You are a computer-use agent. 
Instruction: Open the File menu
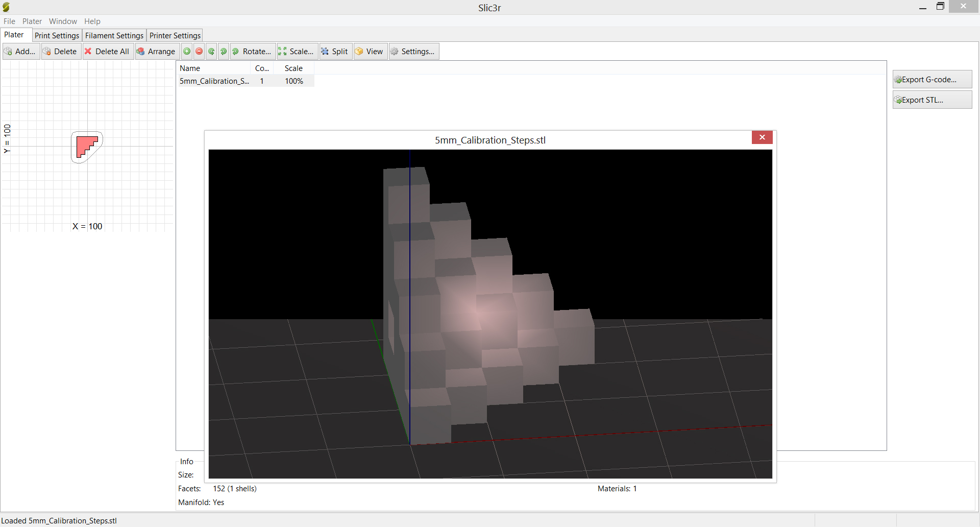(9, 21)
